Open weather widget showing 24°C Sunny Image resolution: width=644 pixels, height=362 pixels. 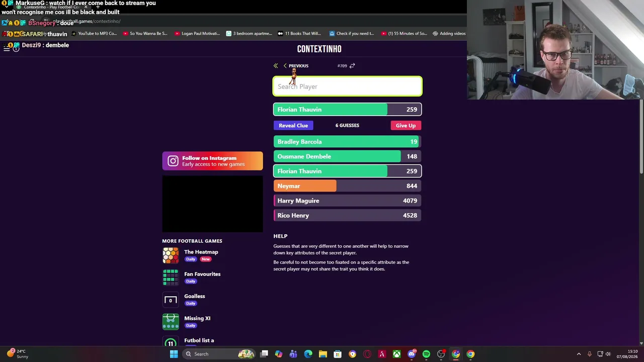pos(18,354)
